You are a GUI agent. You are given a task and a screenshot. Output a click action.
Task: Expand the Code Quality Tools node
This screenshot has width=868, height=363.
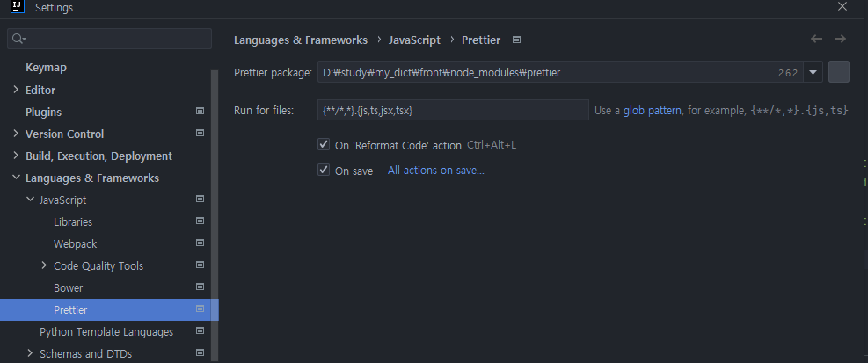point(44,265)
